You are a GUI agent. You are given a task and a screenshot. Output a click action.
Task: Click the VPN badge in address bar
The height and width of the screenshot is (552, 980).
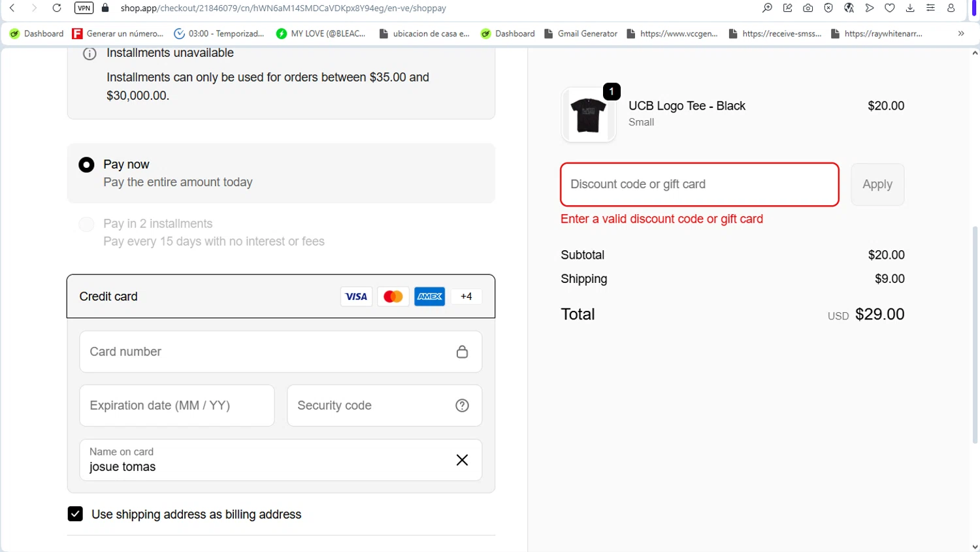click(x=84, y=8)
